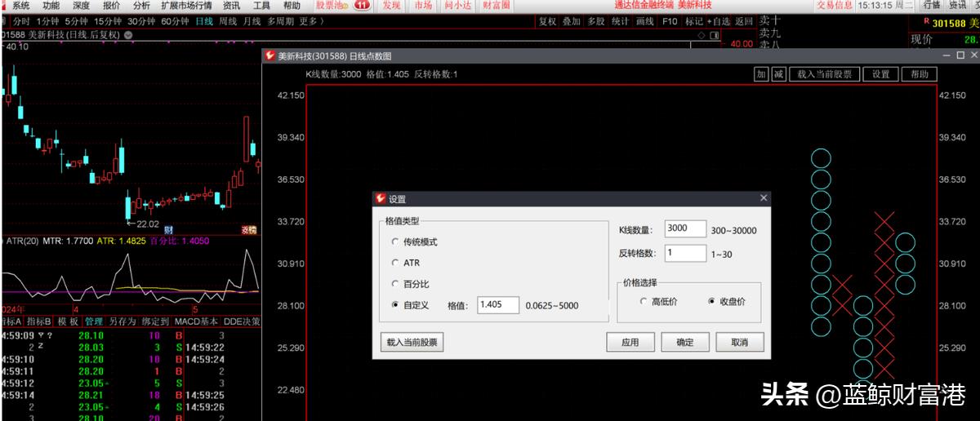The width and height of the screenshot is (980, 421).
Task: Open F10 company info
Action: click(x=670, y=21)
